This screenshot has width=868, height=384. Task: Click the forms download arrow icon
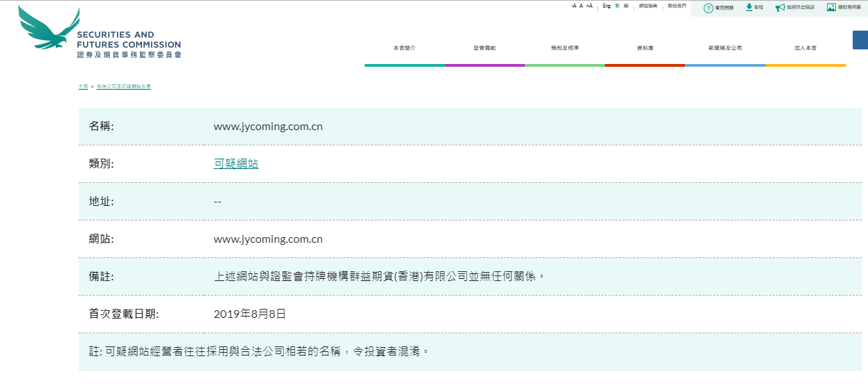click(749, 7)
